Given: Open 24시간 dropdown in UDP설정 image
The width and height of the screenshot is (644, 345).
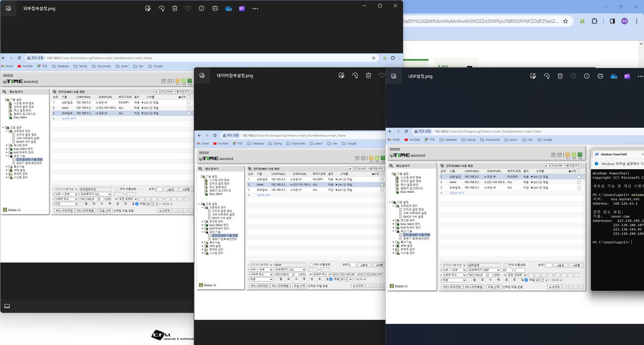Looking at the screenshot, I should [542, 280].
